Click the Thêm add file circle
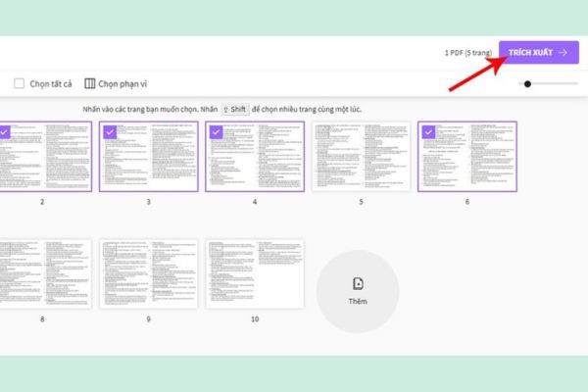 pyautogui.click(x=358, y=291)
